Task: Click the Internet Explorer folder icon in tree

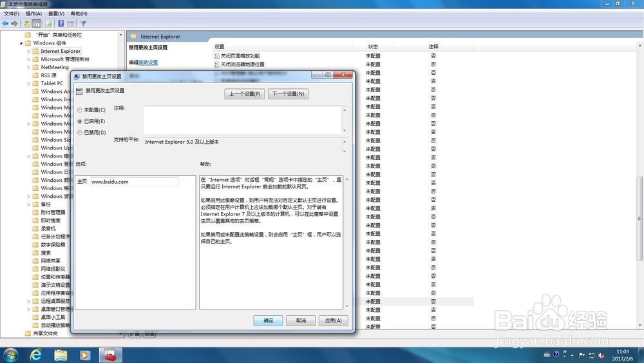Action: click(35, 51)
